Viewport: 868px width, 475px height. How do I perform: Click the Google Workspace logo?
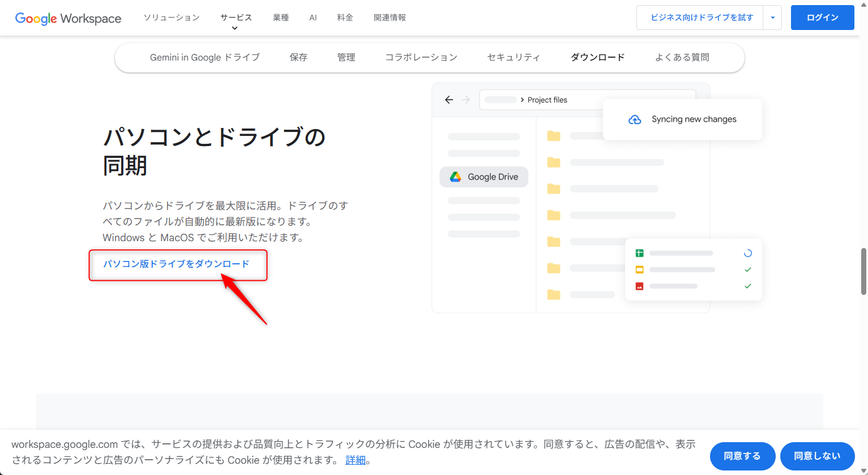(68, 18)
